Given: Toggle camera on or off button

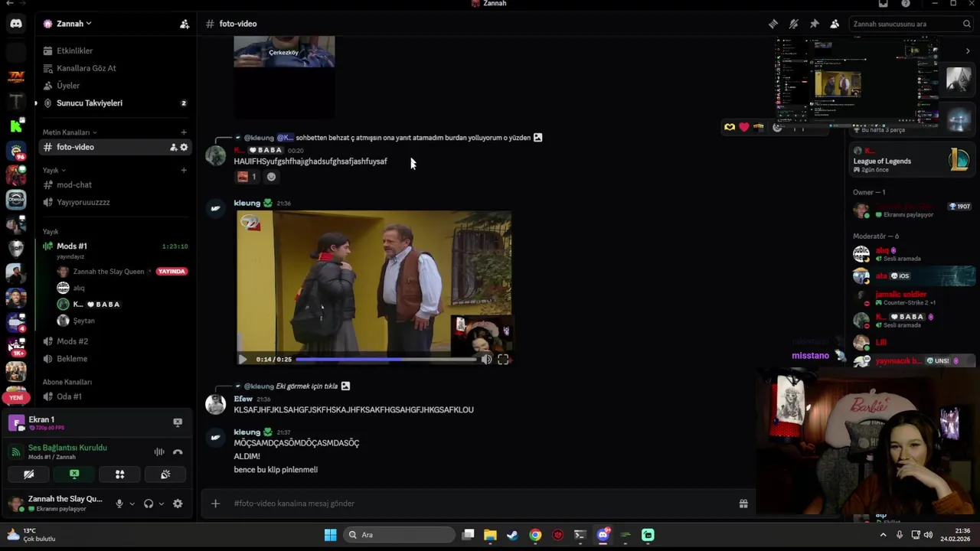Looking at the screenshot, I should [29, 474].
